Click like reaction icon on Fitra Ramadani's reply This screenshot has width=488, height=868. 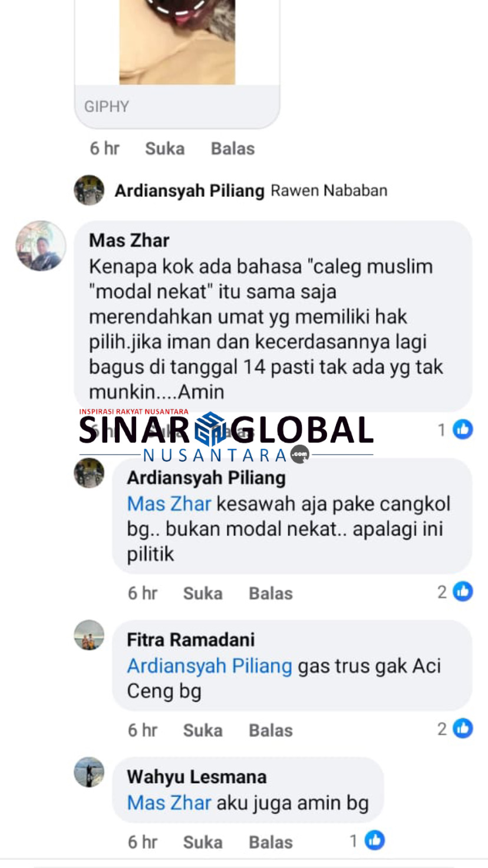pyautogui.click(x=463, y=729)
